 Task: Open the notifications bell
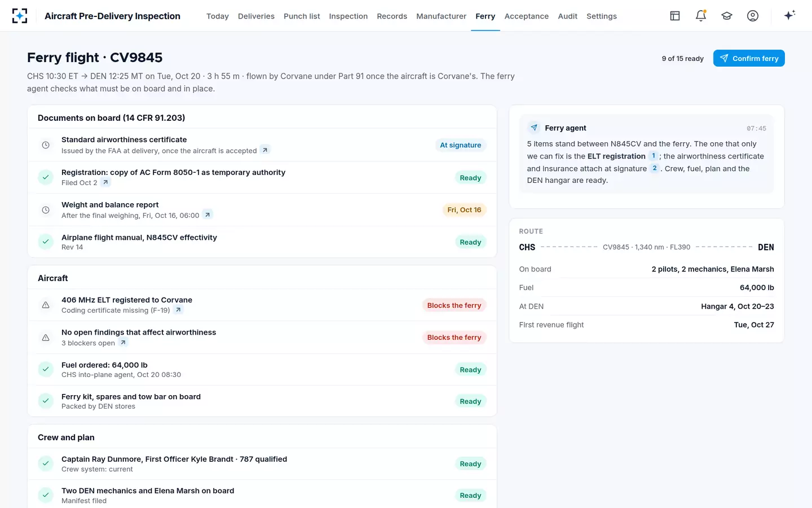(x=701, y=16)
